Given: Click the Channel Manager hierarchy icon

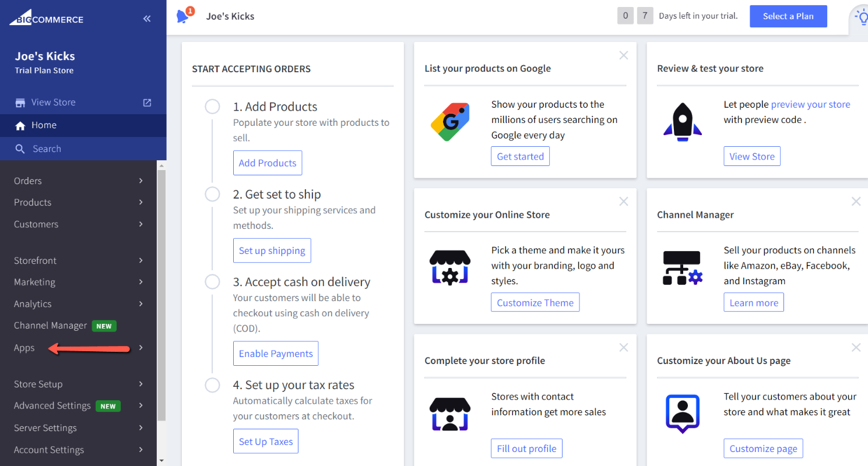Looking at the screenshot, I should pyautogui.click(x=683, y=267).
